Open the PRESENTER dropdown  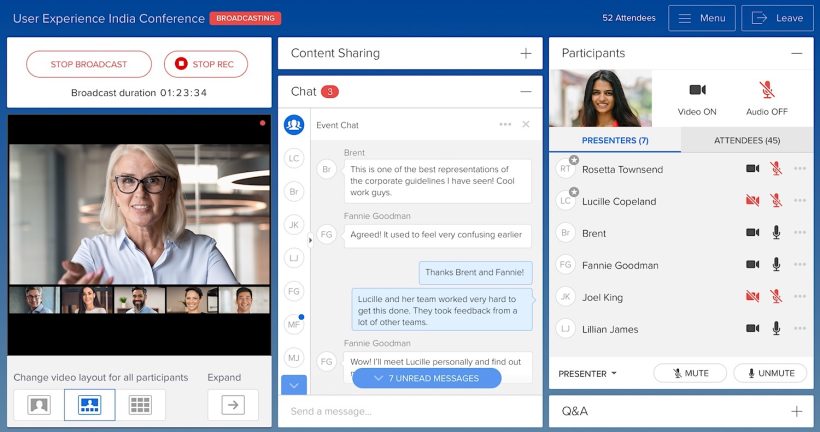[x=587, y=373]
